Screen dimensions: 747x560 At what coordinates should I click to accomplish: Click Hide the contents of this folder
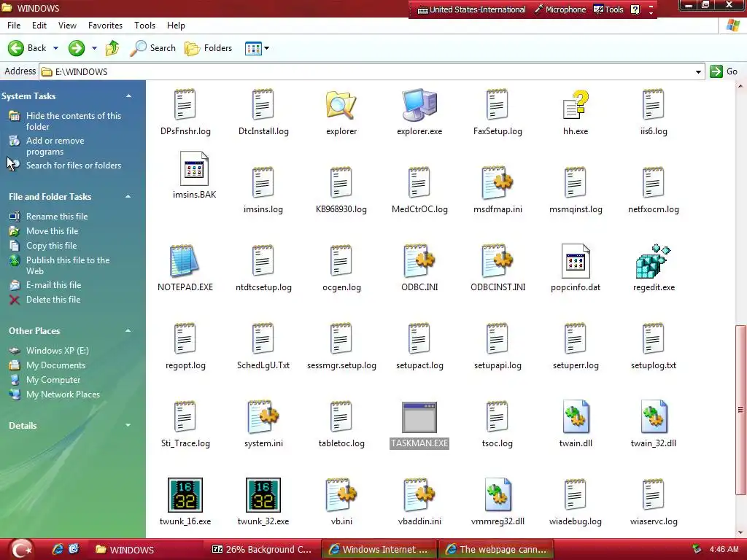click(74, 121)
